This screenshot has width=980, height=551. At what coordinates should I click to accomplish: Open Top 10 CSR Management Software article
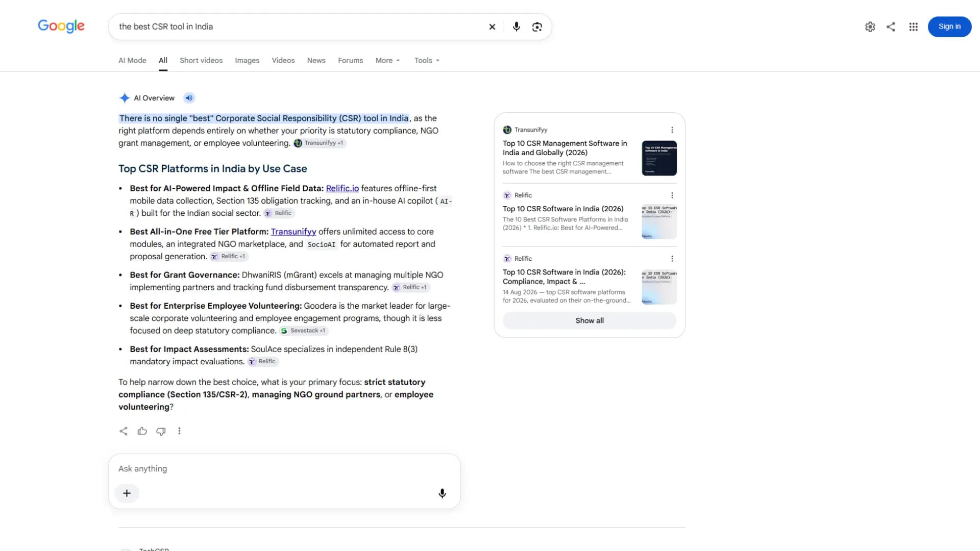point(565,148)
